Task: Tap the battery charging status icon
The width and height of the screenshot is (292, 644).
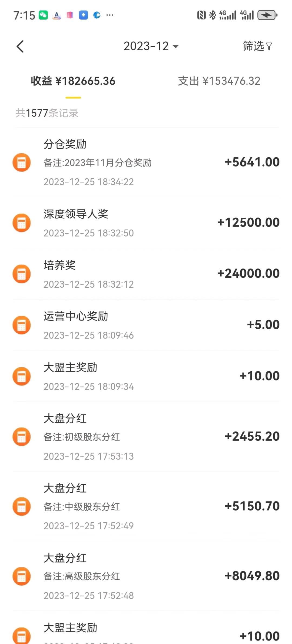Action: click(267, 15)
